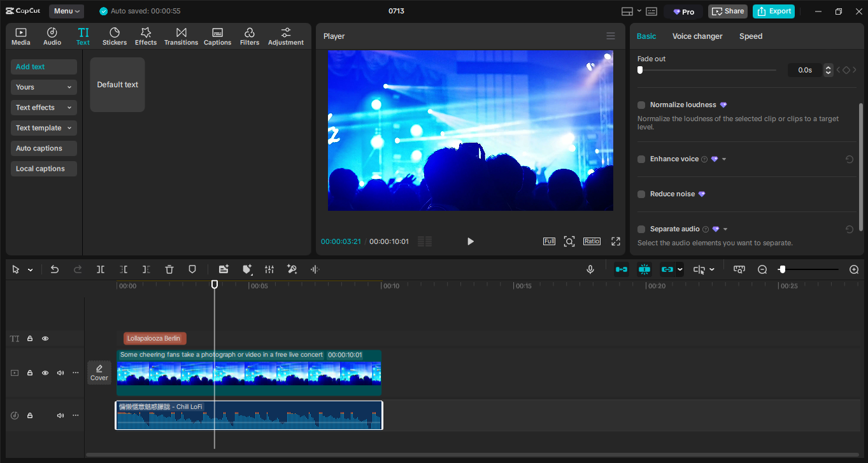Open the Adjustment panel
The width and height of the screenshot is (868, 463).
click(285, 36)
